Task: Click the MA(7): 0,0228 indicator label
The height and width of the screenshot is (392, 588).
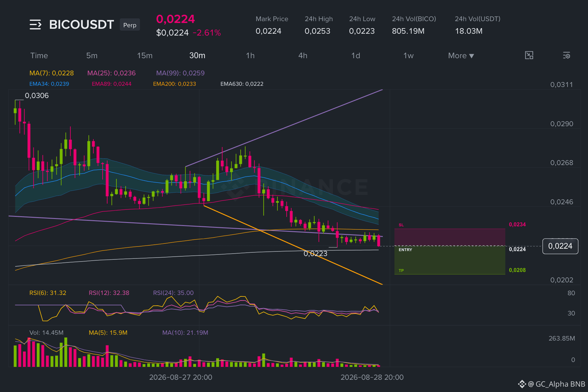Action: (51, 73)
